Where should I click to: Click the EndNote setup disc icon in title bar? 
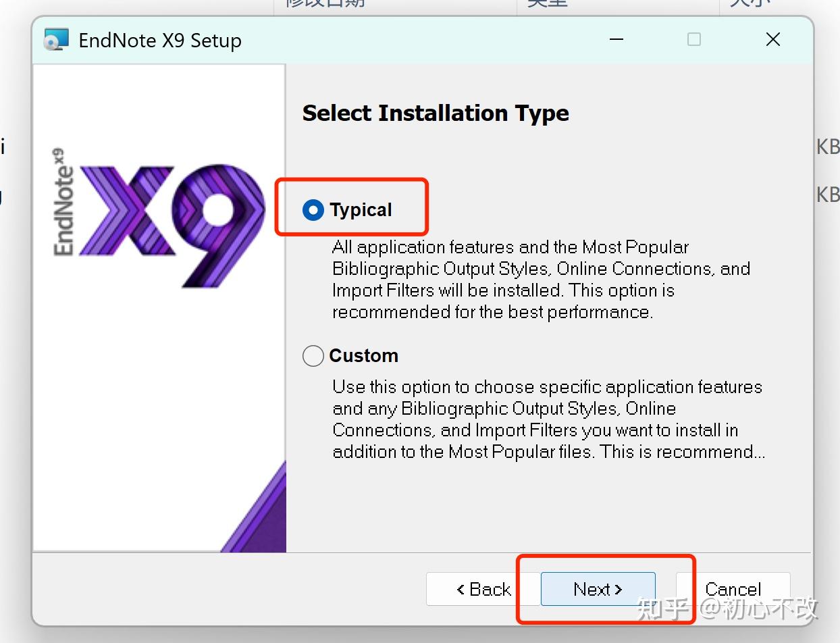[56, 39]
